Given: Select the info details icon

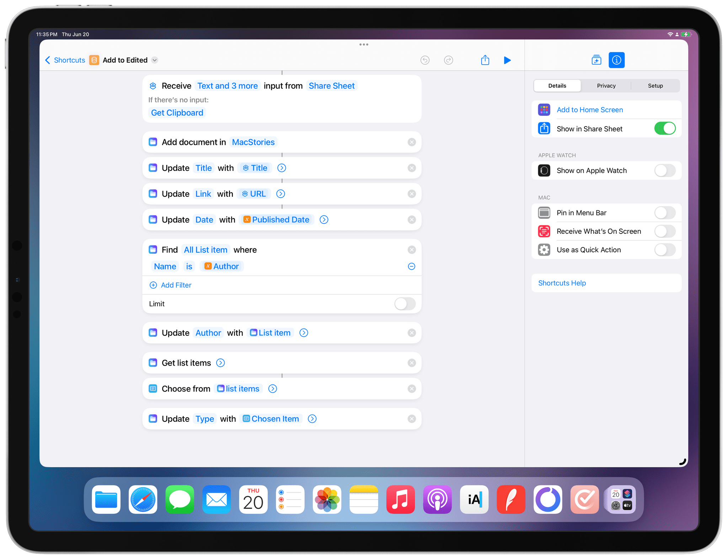Looking at the screenshot, I should coord(616,60).
